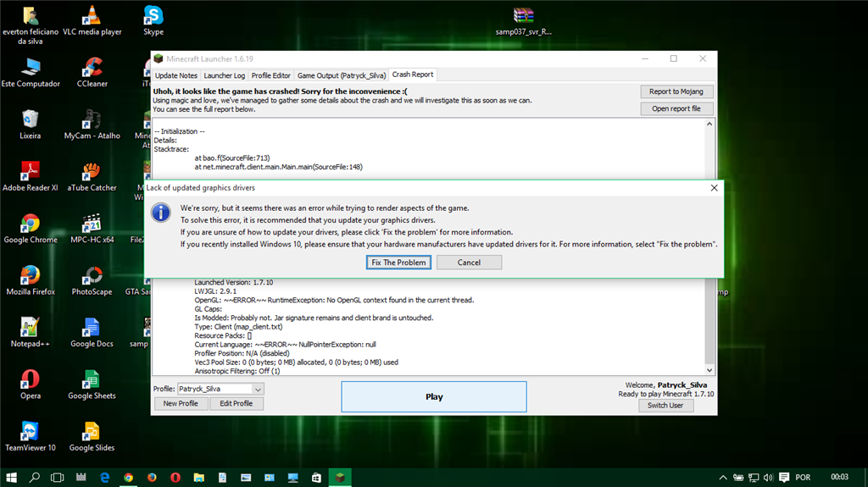Close the 'Lack of updated graphics drivers' dialog

[x=714, y=188]
